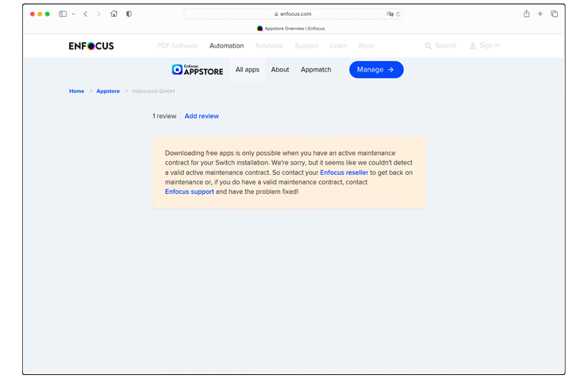Screen dimensions: 588x379
Task: Click the Enfocus logo
Action: [91, 46]
